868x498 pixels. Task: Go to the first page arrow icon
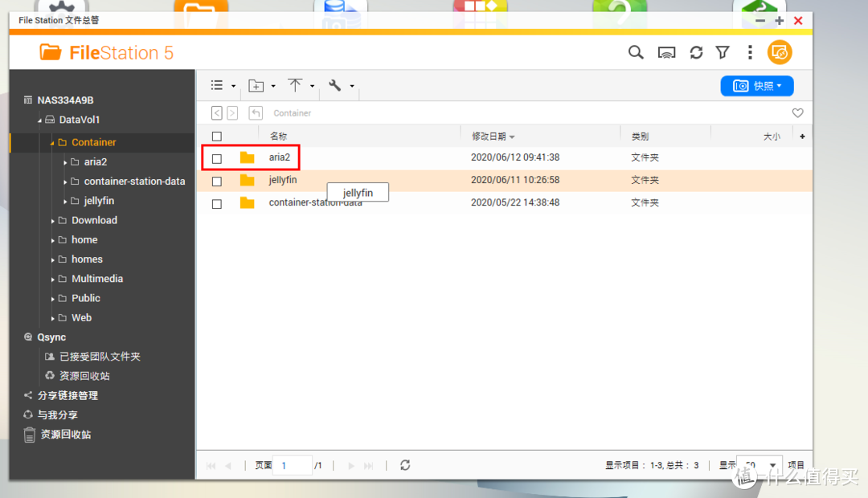click(x=211, y=466)
